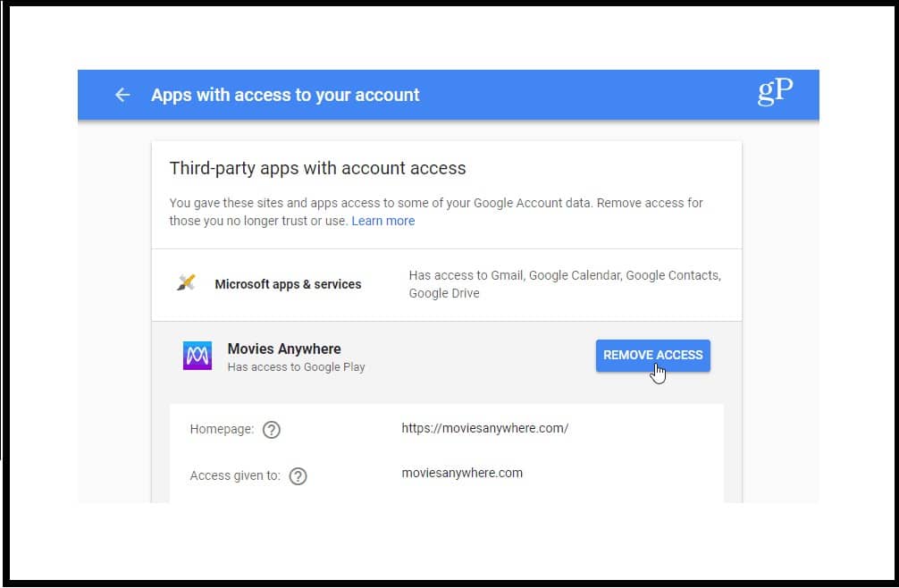This screenshot has height=588, width=899.
Task: Click the 'Apps with access to your account' title
Action: click(285, 95)
